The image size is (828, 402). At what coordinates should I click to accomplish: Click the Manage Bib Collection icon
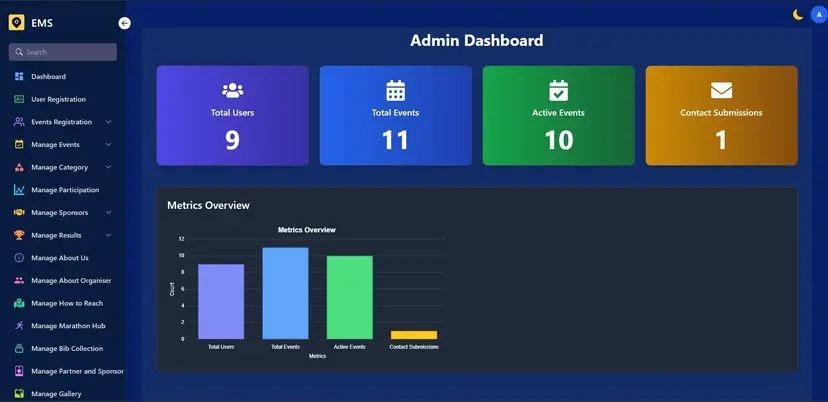[19, 349]
